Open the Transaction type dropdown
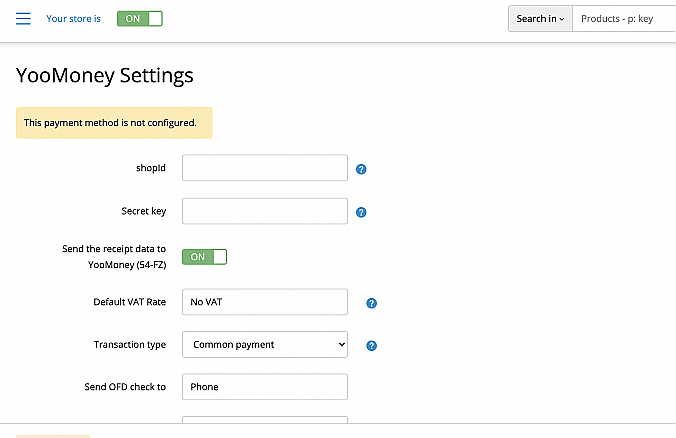The height and width of the screenshot is (438, 676). (x=264, y=344)
